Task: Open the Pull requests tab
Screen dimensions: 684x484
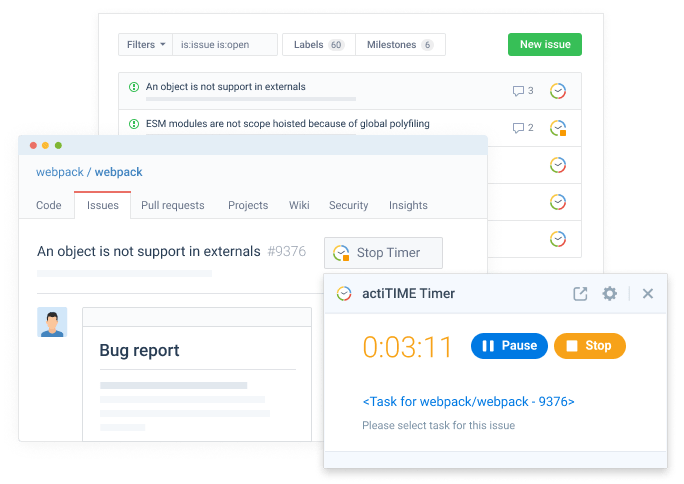Action: click(x=173, y=205)
